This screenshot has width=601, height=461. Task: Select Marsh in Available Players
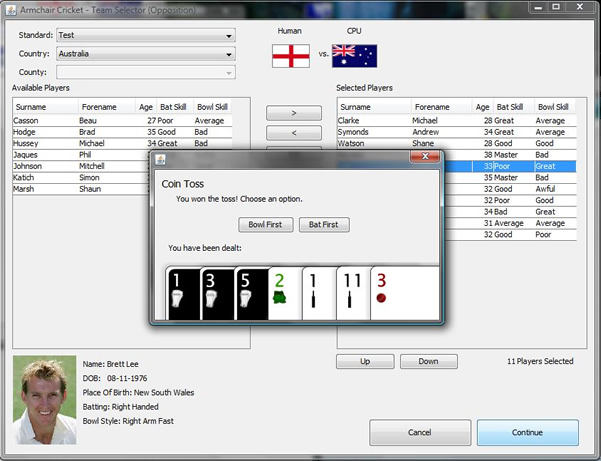point(81,189)
